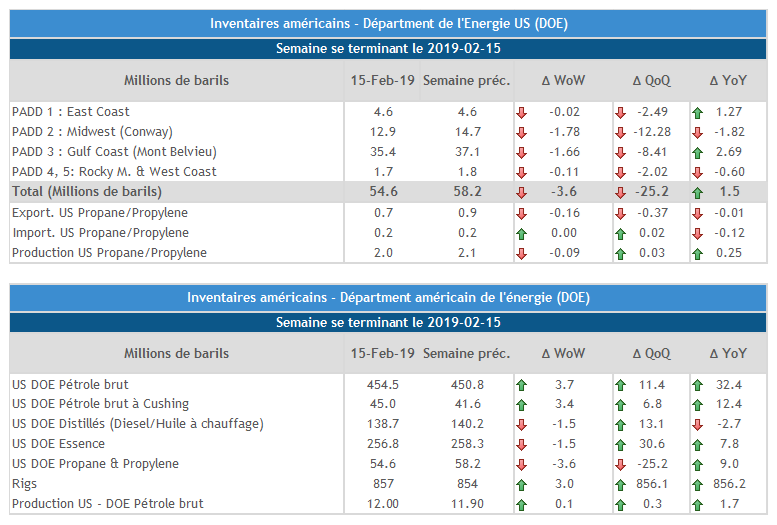Click green QoQ arrow for Production US Propane/Propylene
This screenshot has height=525, width=777.
(x=620, y=253)
